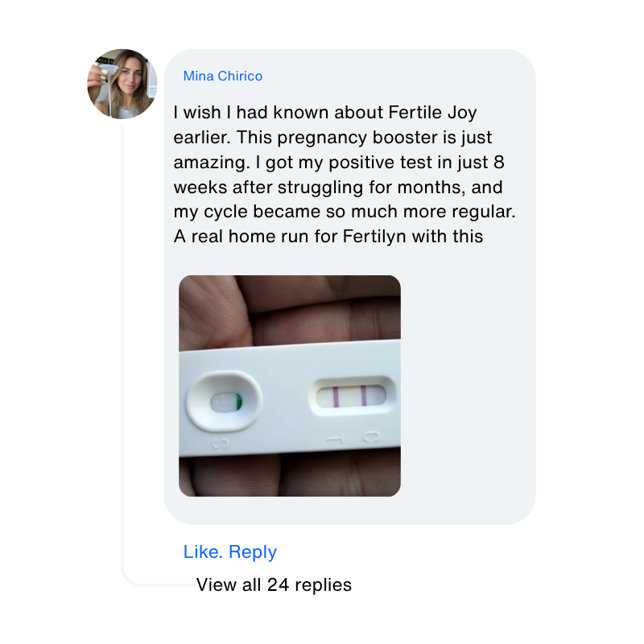Image resolution: width=644 pixels, height=644 pixels.
Task: Reply to Mina Chirico's comment
Action: 253,552
